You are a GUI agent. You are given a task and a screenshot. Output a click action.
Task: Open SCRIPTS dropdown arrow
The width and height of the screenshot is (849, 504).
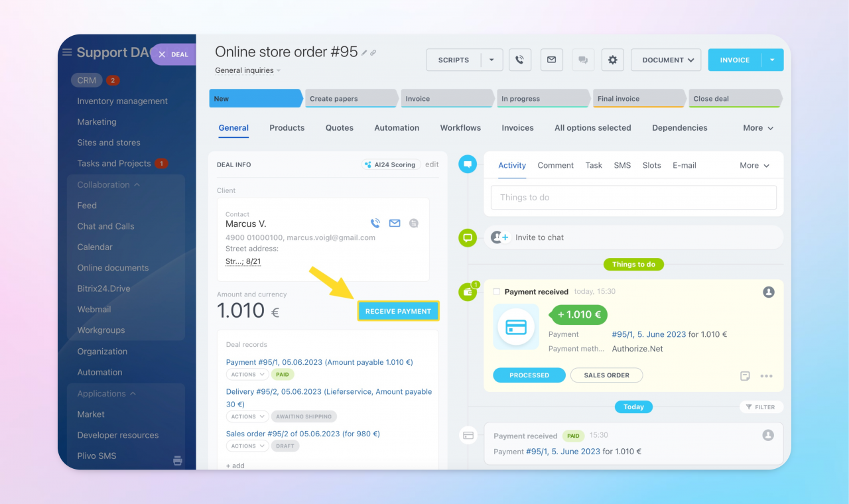491,60
